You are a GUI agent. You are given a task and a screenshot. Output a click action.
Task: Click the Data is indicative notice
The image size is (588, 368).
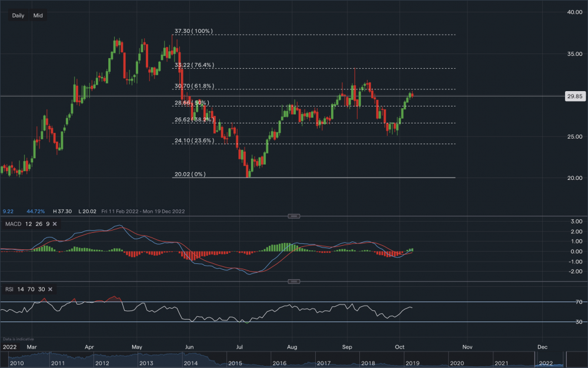coord(20,339)
